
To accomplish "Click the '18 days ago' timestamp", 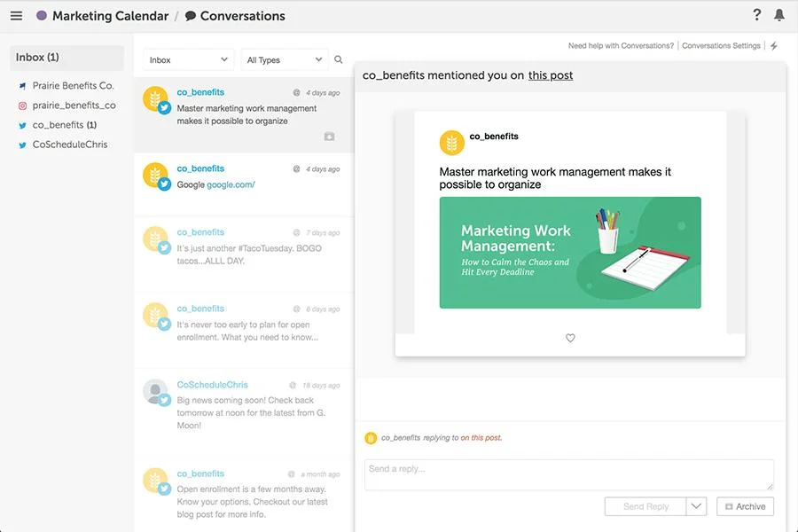I will click(x=321, y=386).
